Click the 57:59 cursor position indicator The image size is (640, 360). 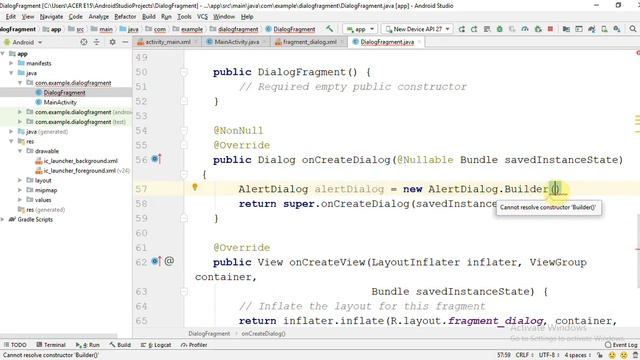click(504, 355)
